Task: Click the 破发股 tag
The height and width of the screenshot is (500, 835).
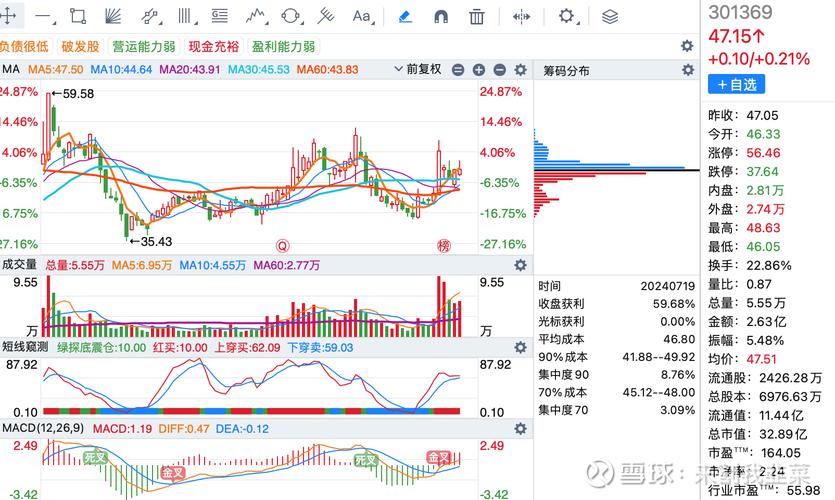Action: click(x=80, y=46)
